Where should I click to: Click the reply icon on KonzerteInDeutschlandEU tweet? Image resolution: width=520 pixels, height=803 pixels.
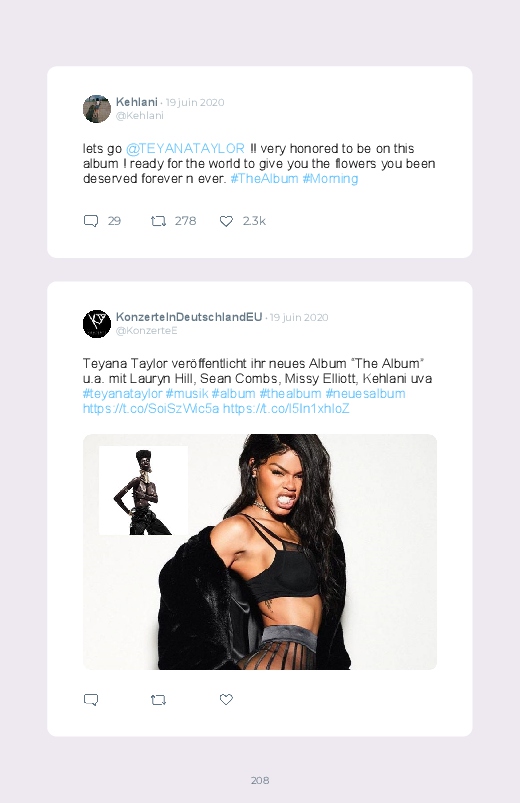(x=91, y=700)
